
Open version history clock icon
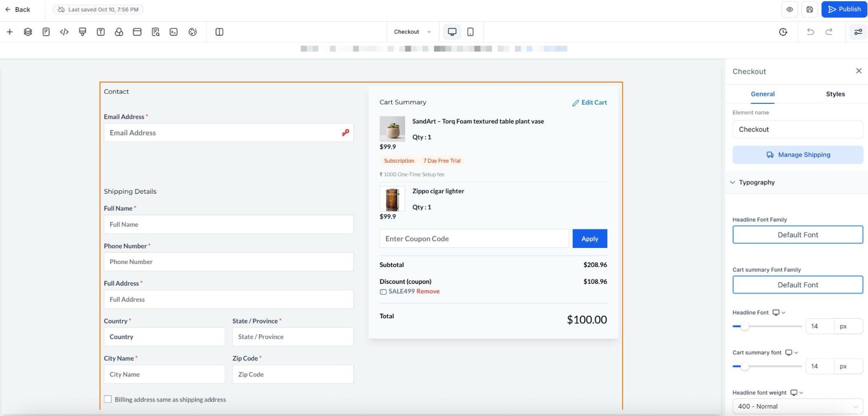tap(783, 32)
